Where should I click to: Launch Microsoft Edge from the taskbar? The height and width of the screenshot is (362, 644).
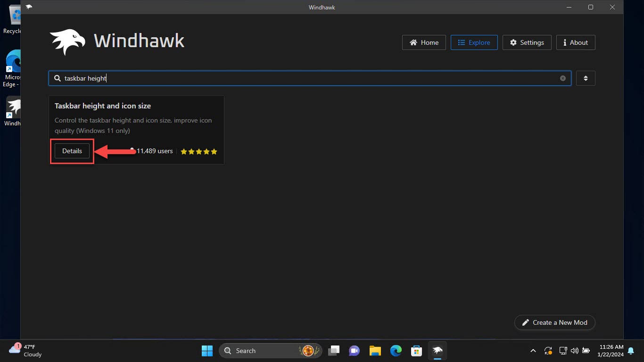[x=396, y=351]
